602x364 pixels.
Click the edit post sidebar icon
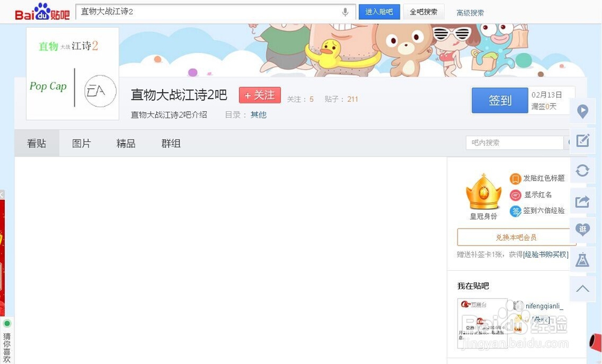coord(582,140)
